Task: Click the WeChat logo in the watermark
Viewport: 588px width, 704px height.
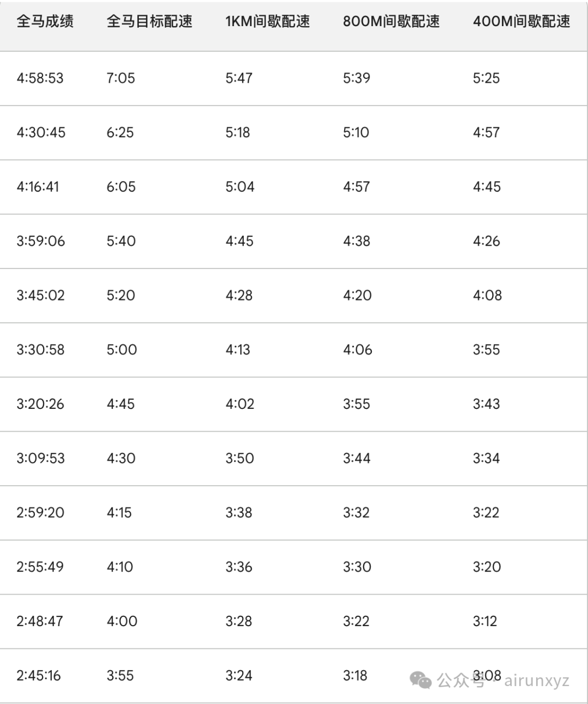Action: (421, 679)
